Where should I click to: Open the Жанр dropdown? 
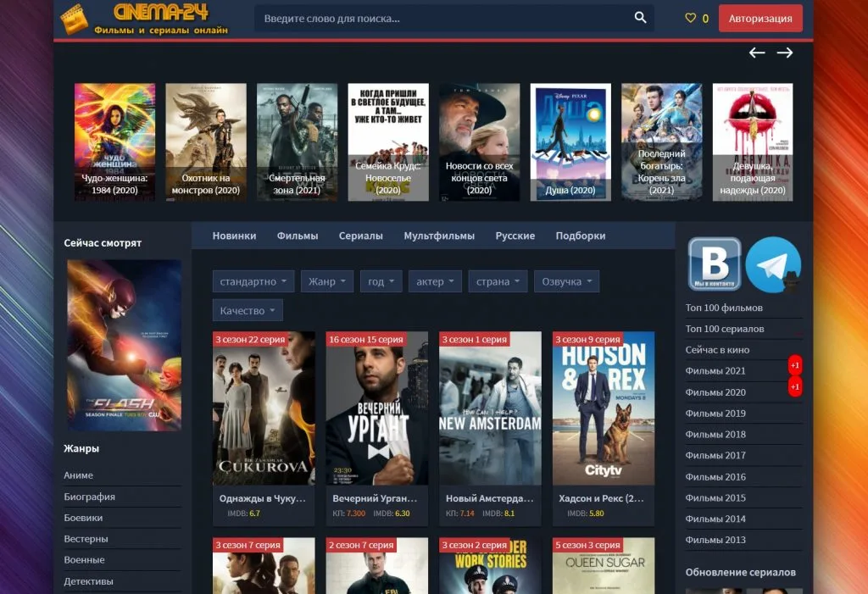click(x=326, y=280)
